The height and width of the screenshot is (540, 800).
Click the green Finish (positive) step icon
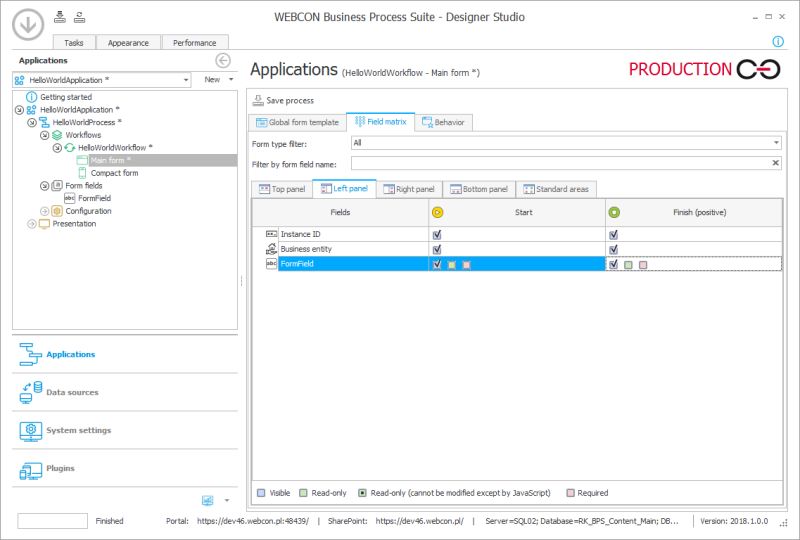(x=614, y=212)
